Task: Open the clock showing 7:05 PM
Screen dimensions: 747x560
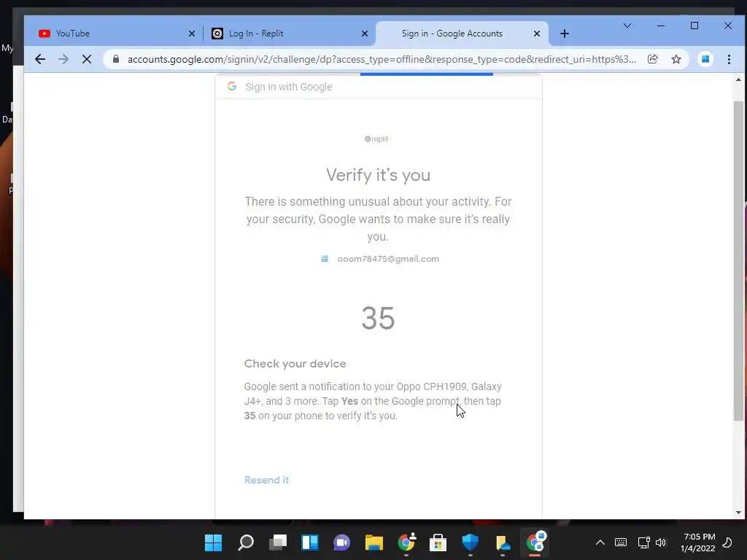Action: coord(698,542)
